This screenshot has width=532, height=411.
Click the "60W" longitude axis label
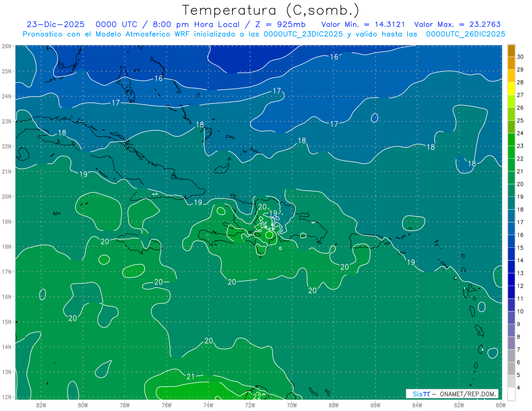[501, 405]
